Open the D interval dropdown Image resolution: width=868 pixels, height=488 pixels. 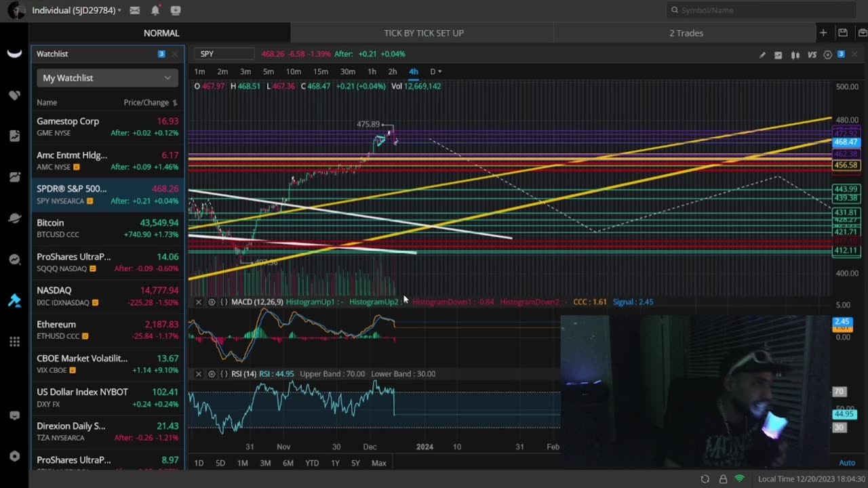click(436, 72)
